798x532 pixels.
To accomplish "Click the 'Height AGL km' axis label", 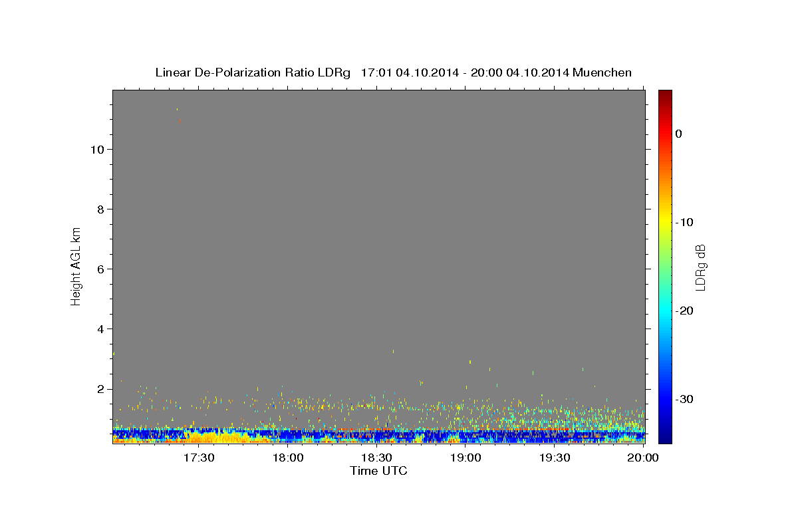I will [76, 265].
